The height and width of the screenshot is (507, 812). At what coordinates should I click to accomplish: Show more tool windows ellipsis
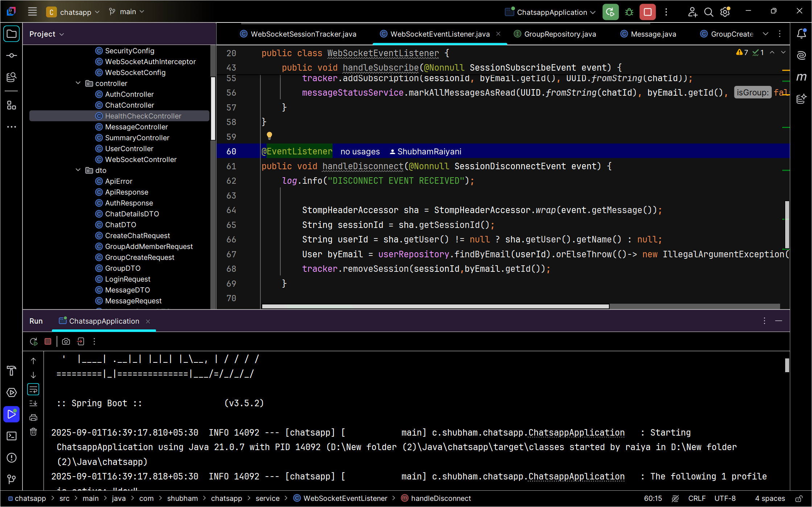coord(12,127)
